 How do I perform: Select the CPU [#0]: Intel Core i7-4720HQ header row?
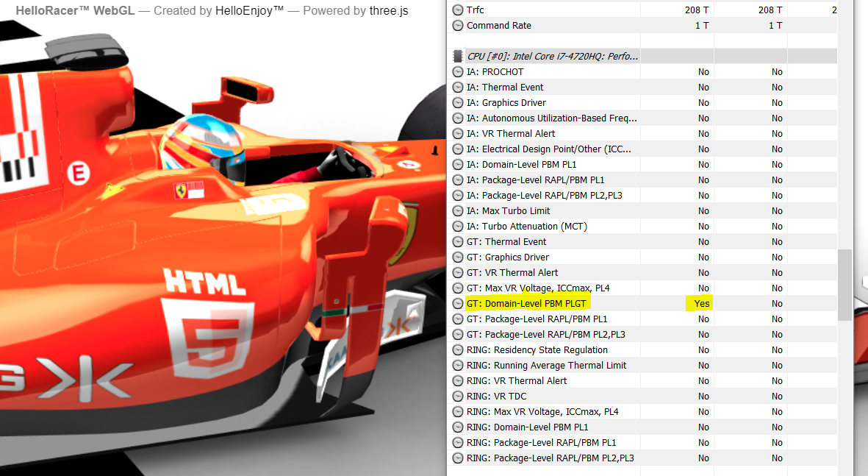[x=642, y=56]
